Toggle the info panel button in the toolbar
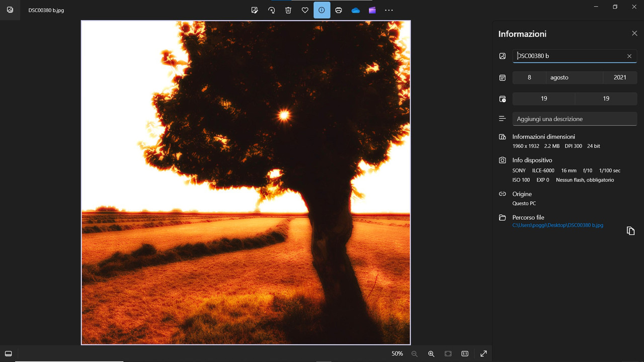 click(322, 10)
